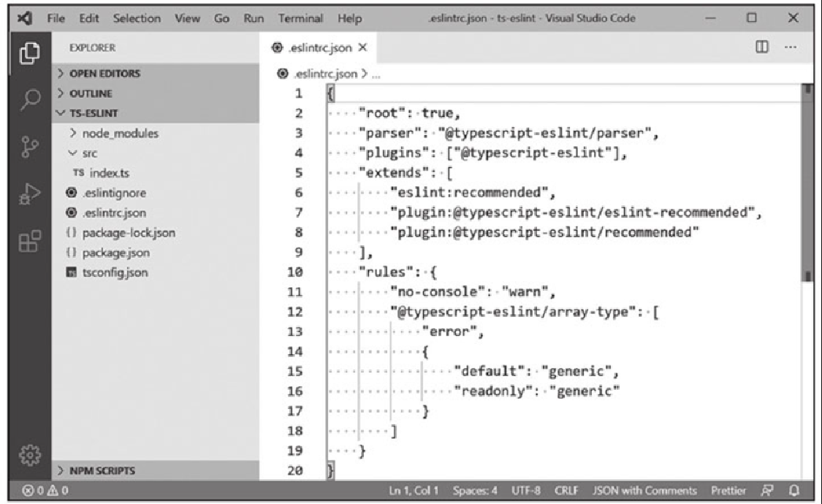Click the "parser" key on line 3
822x504 pixels.
pos(390,132)
